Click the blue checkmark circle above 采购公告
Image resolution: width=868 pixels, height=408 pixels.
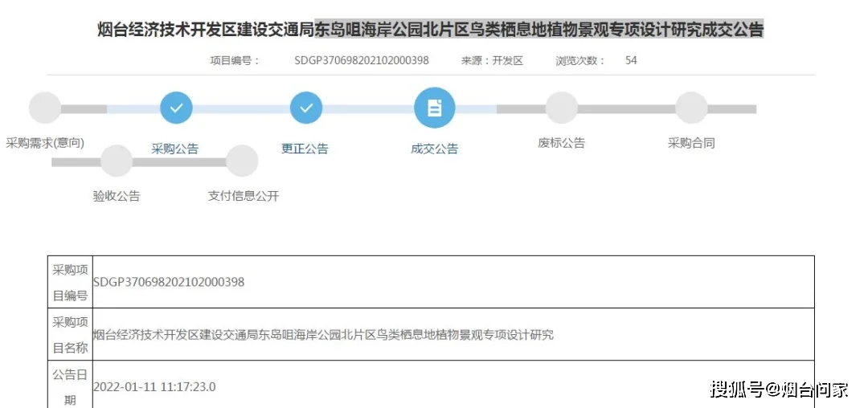[176, 108]
